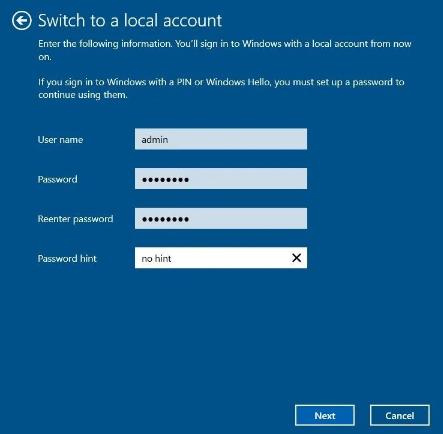The image size is (443, 434).
Task: Click the 'Reenter password' label
Action: pyautogui.click(x=75, y=219)
